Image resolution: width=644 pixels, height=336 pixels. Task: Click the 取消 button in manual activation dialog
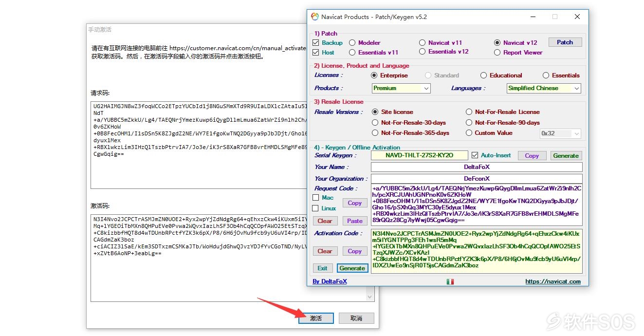(x=356, y=318)
